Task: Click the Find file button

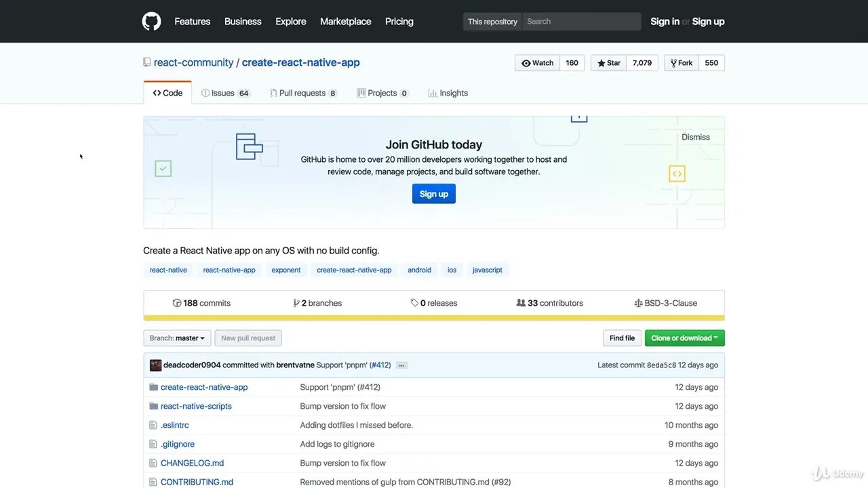Action: [622, 338]
